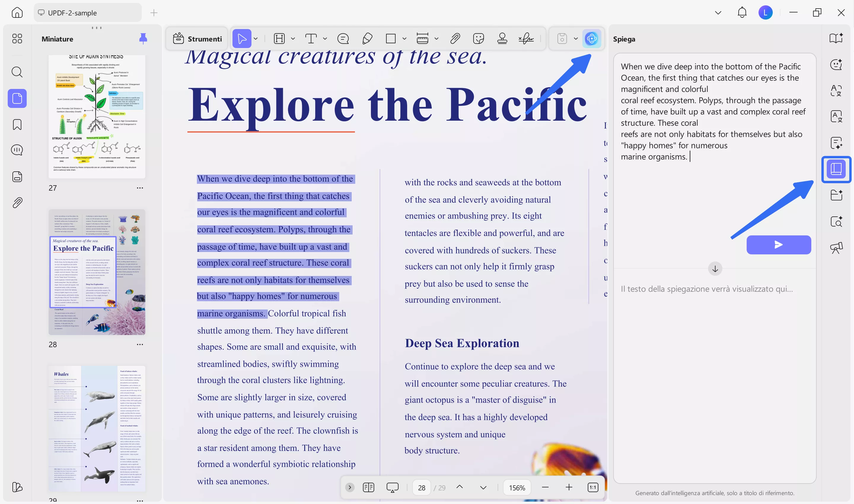This screenshot has width=854, height=504.
Task: Open the search panel in left sidebar
Action: tap(17, 72)
